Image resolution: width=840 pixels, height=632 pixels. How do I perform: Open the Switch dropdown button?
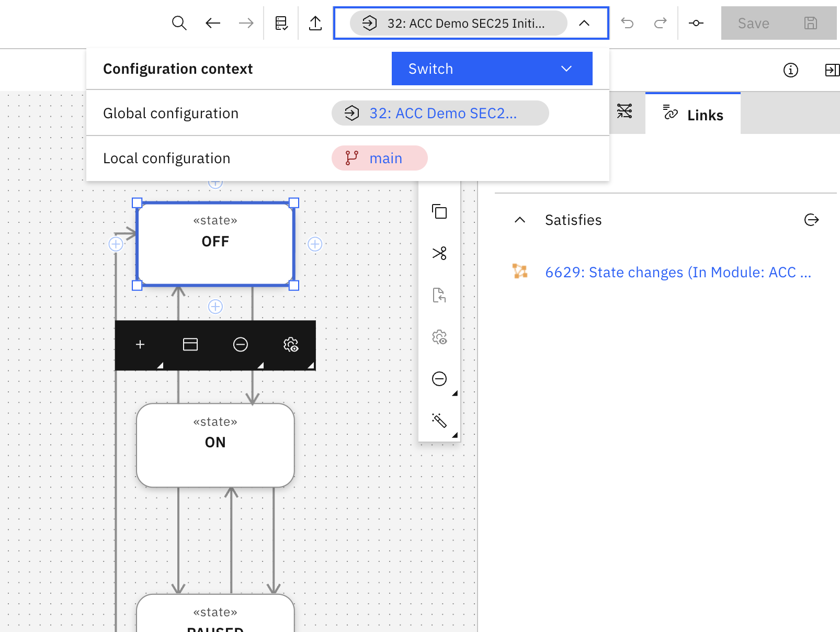pyautogui.click(x=492, y=69)
